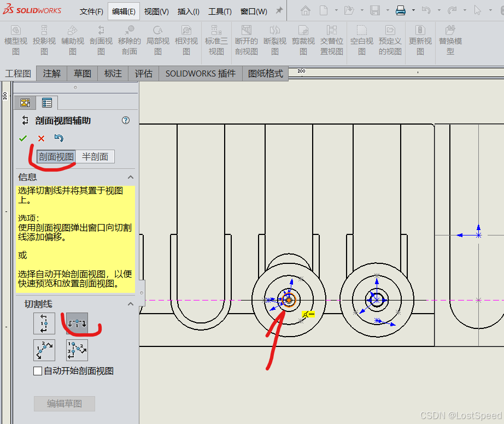Image resolution: width=504 pixels, height=424 pixels.
Task: Click the 移除的剖面 (Removed Section) tool
Action: click(x=129, y=40)
